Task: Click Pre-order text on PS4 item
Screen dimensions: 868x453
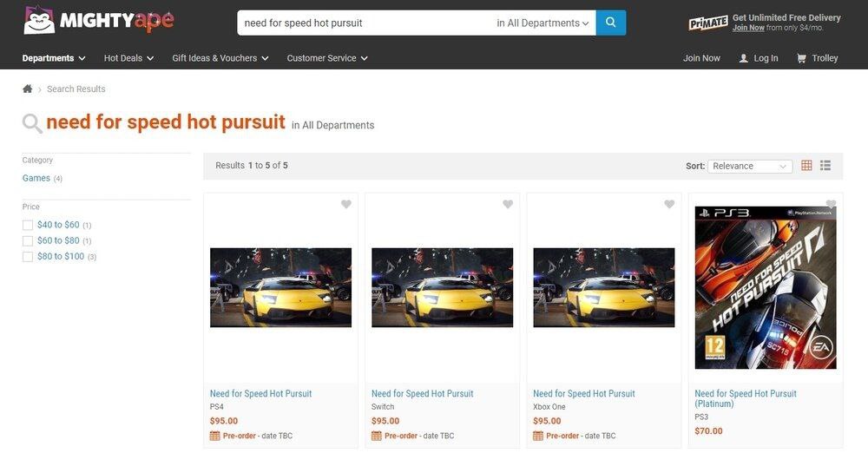Action: (x=240, y=436)
